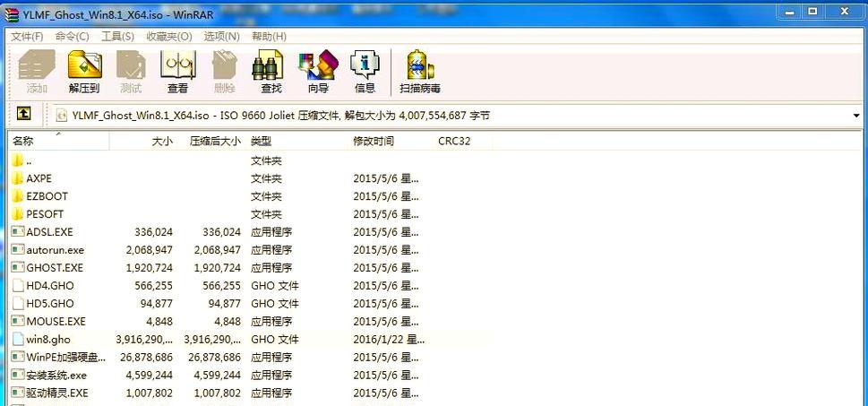Click the HD4.GHO file icon
The image size is (868, 406).
(x=18, y=286)
